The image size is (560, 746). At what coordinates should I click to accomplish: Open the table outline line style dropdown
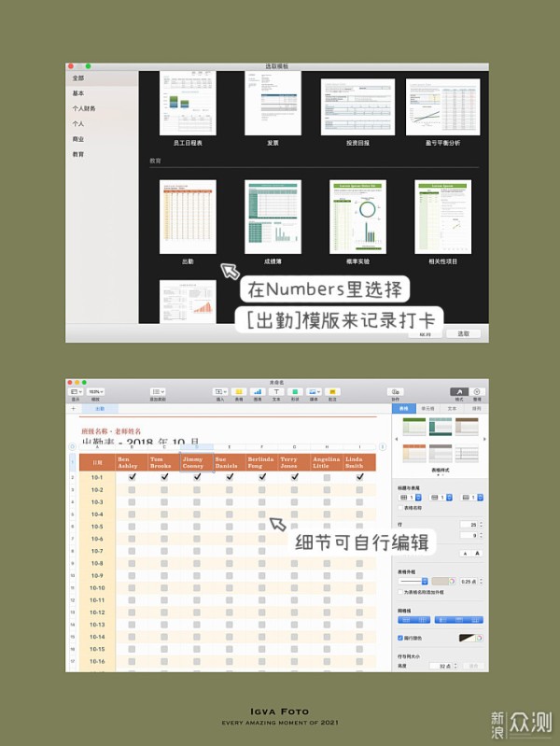tap(413, 581)
